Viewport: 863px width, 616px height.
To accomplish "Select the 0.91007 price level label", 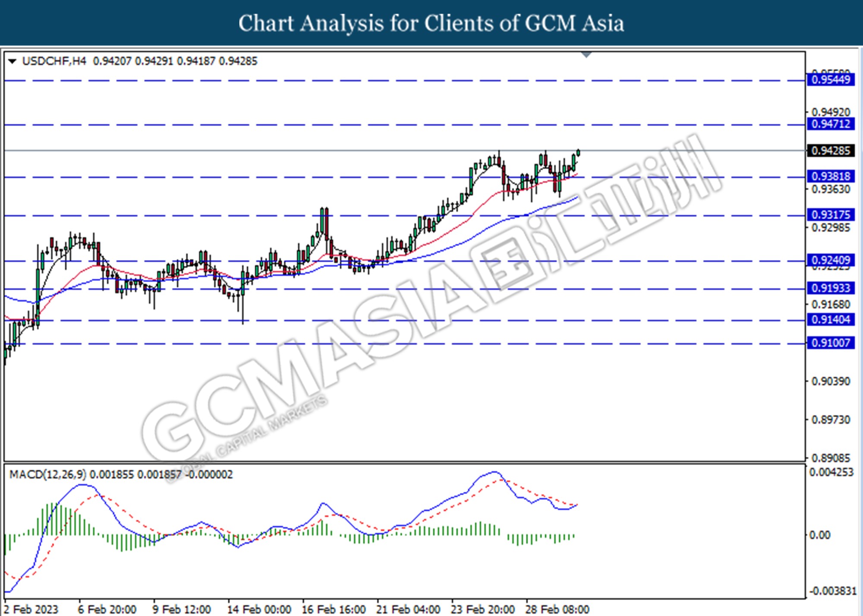I will (830, 343).
